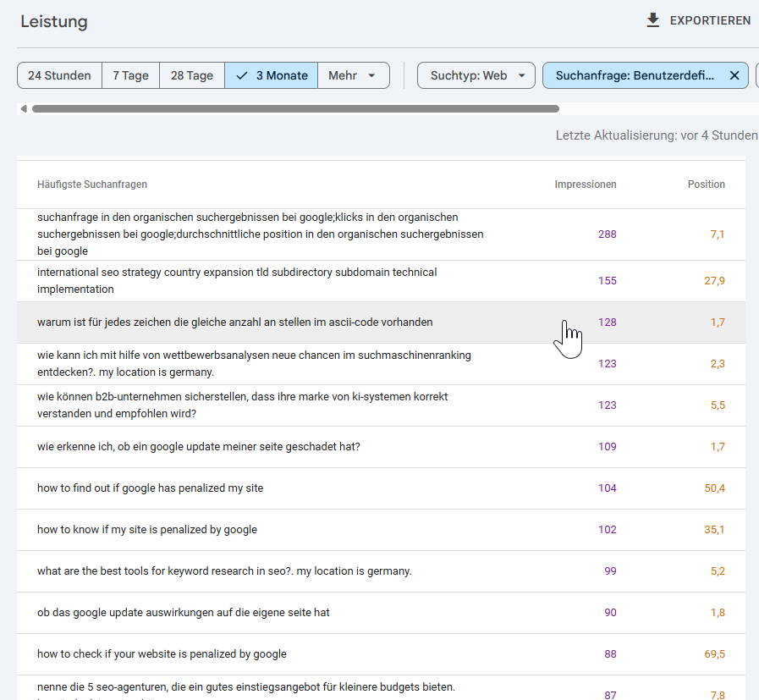Click the position value 27,9
Viewport: 759px width, 700px height.
click(714, 281)
